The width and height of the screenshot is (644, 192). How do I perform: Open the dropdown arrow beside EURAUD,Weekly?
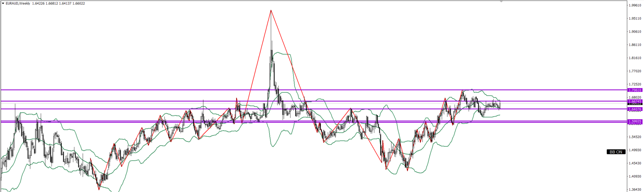point(3,4)
